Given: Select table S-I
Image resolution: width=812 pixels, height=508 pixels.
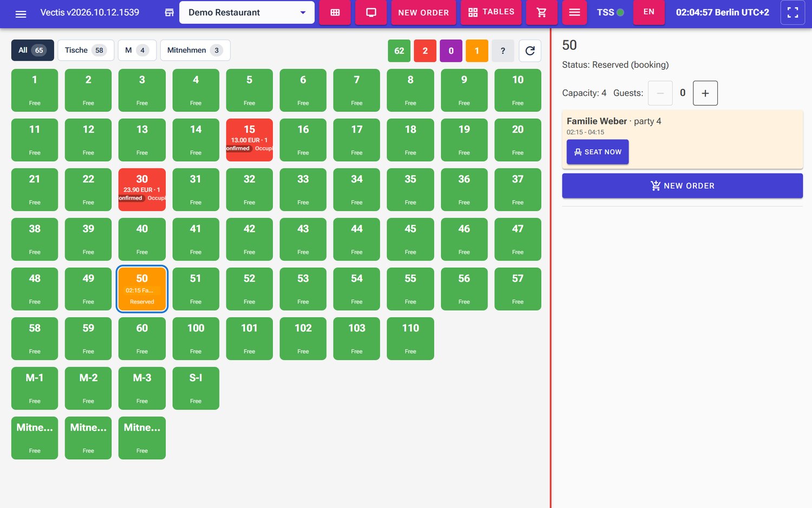Looking at the screenshot, I should (195, 388).
